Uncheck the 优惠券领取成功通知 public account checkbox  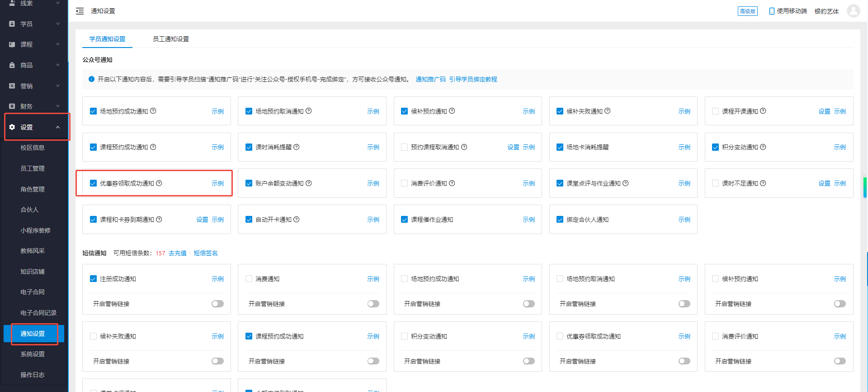[x=93, y=183]
